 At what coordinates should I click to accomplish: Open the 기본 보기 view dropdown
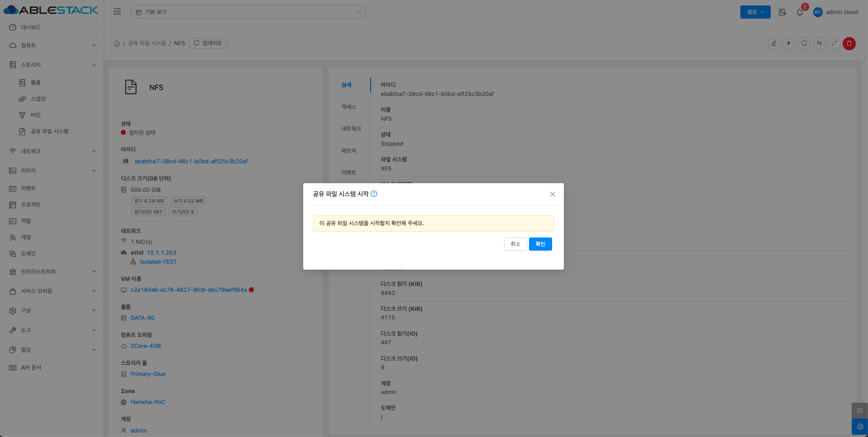[248, 12]
